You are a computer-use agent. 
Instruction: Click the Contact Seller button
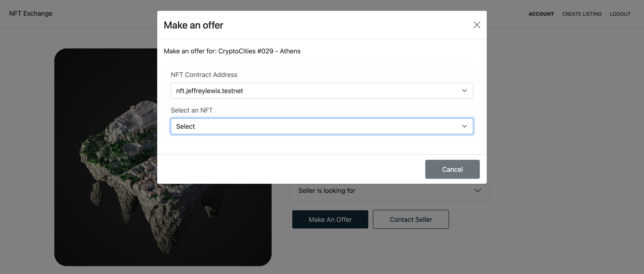coord(411,219)
